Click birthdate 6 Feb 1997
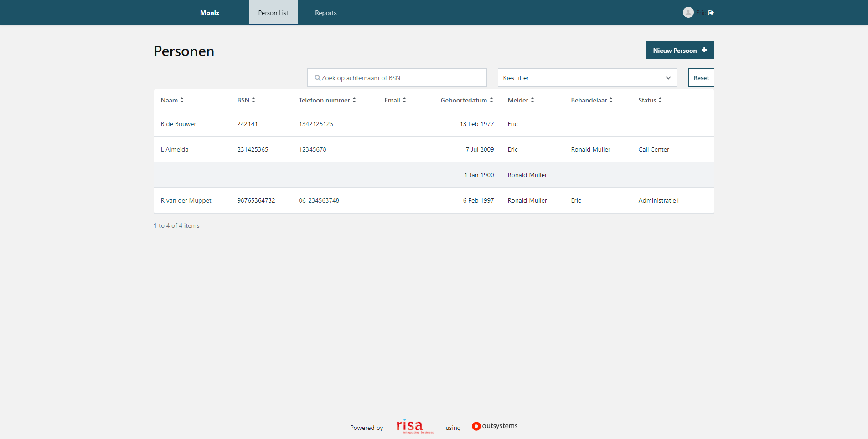The height and width of the screenshot is (439, 868). 479,200
